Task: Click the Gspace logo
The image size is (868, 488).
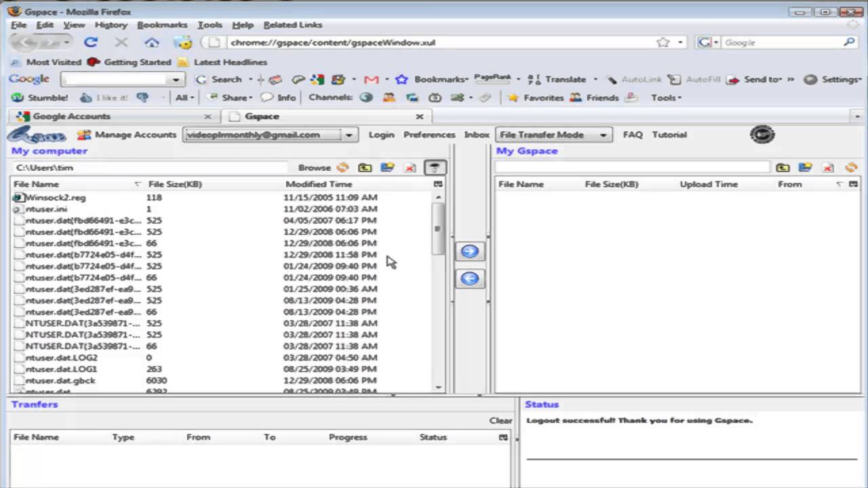Action: 36,134
